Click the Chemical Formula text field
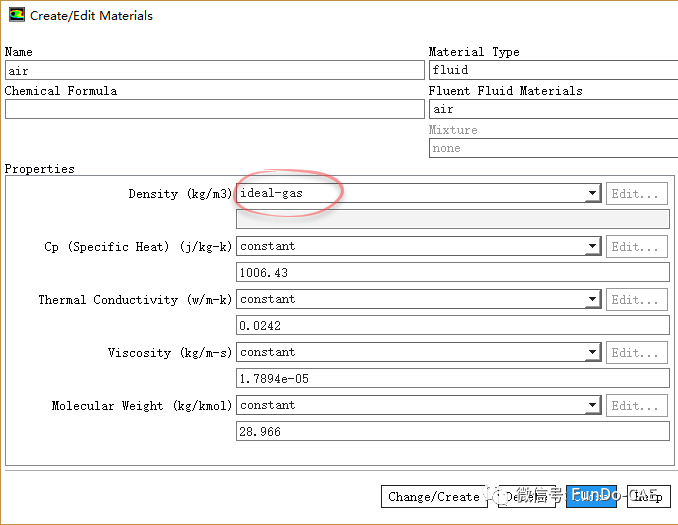678x525 pixels. point(214,109)
